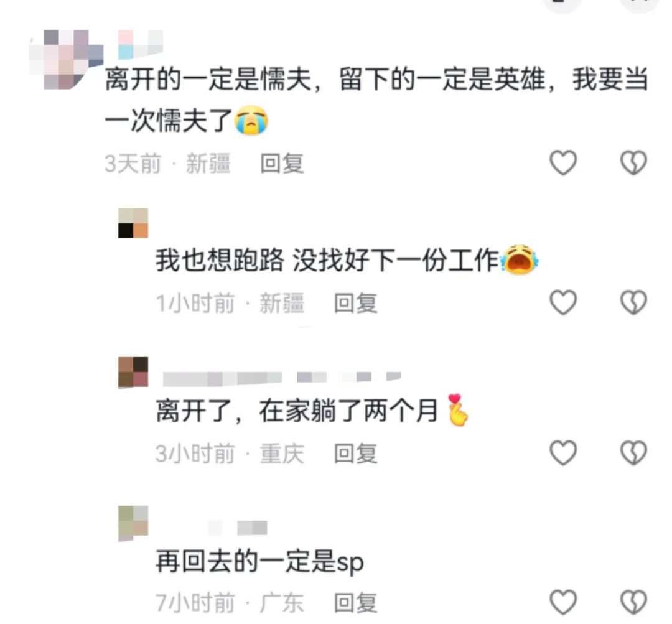Screen dimensions: 672x624
Task: Like the top comment from 新疆 posted 3天前
Action: [563, 162]
